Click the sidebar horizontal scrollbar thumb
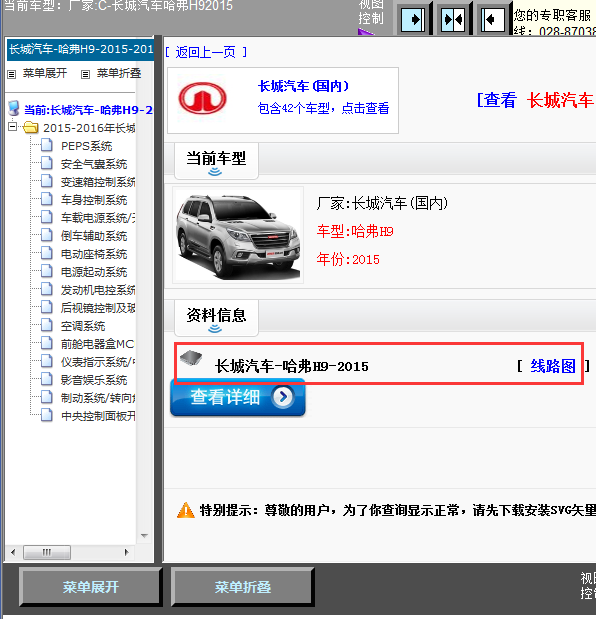 coord(47,552)
